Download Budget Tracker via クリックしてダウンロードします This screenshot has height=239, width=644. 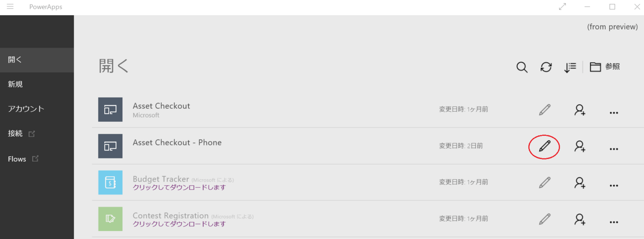(179, 188)
